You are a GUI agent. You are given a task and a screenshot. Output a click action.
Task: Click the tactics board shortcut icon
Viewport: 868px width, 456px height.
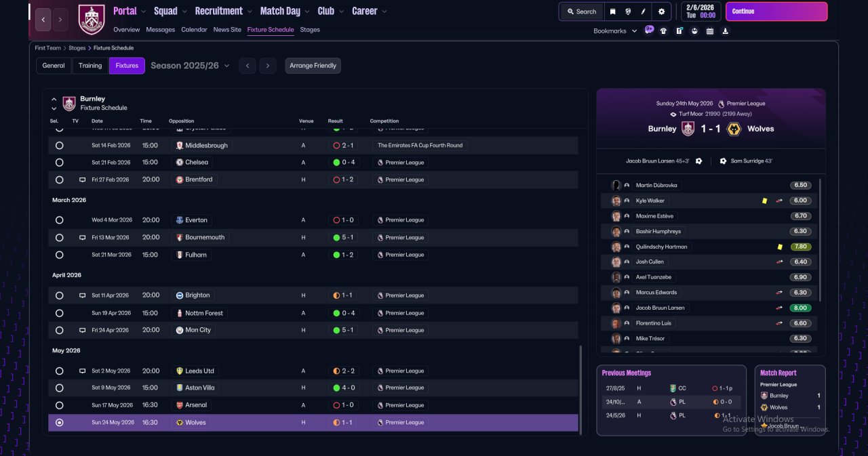(679, 30)
